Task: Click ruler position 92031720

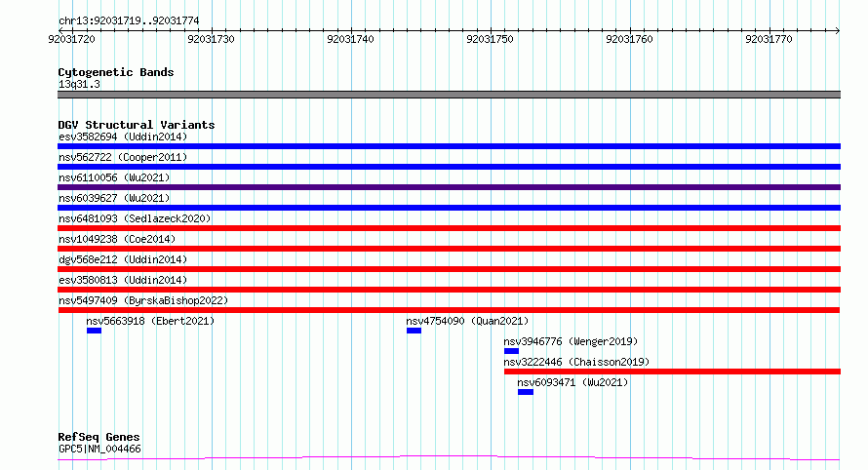Action: point(71,39)
